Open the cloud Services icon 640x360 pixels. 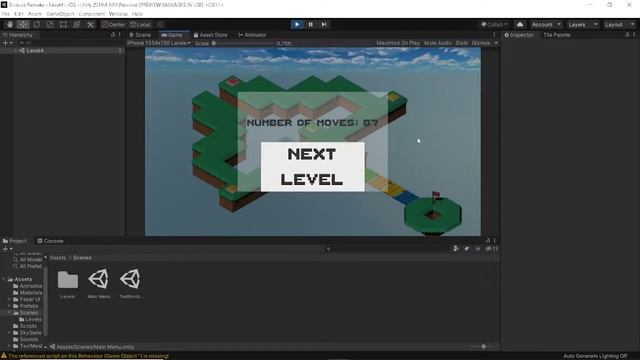coord(520,24)
